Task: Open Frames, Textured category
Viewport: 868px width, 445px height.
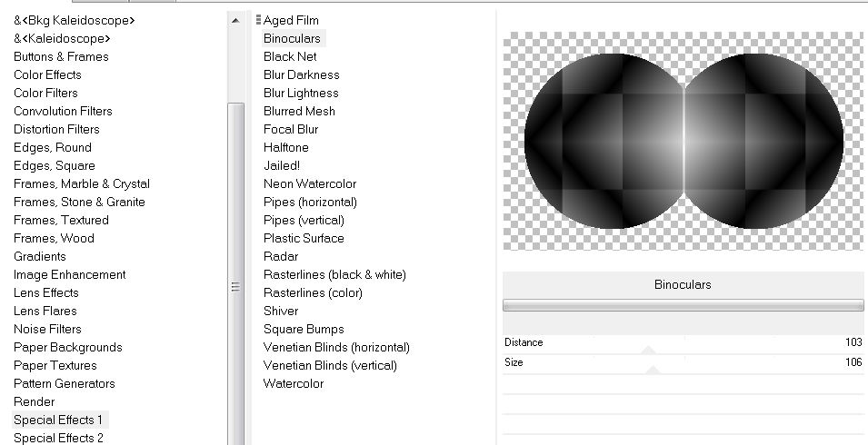Action: coord(61,221)
